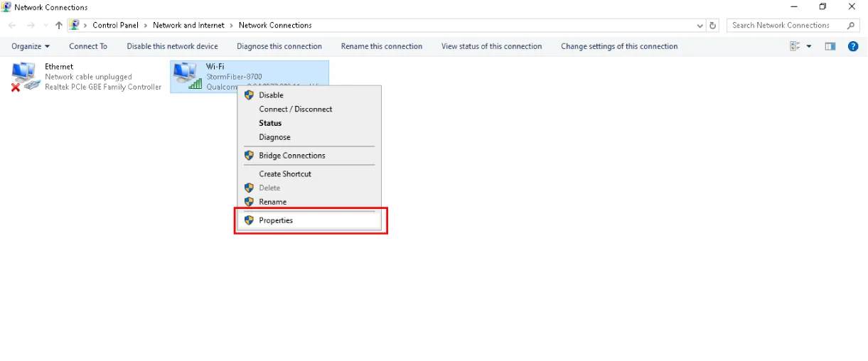This screenshot has height=361, width=868.
Task: Run Diagnose from the context menu
Action: click(309, 137)
